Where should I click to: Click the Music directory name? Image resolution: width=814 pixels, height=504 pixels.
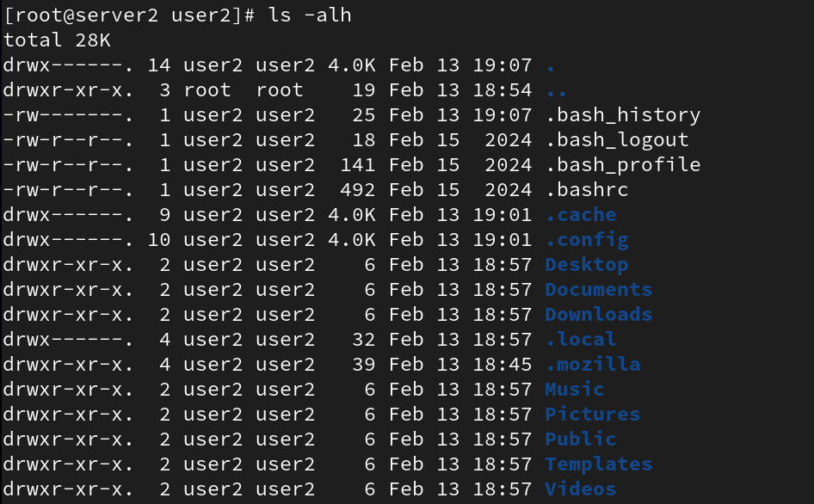click(575, 389)
